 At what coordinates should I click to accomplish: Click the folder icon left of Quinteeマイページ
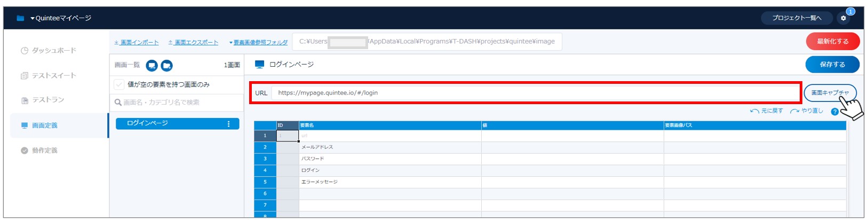(x=20, y=18)
